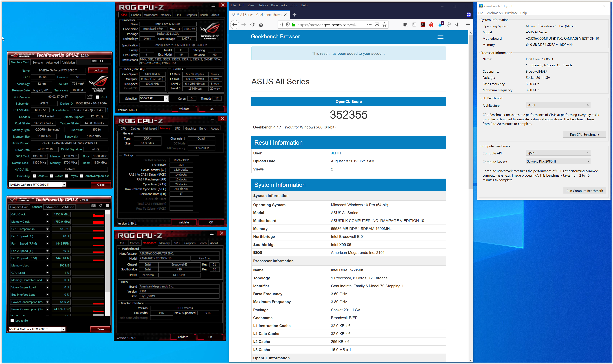Viewport: 613px width, 364px height.
Task: Open Validation tab in top GPU-Z window
Action: pos(69,63)
